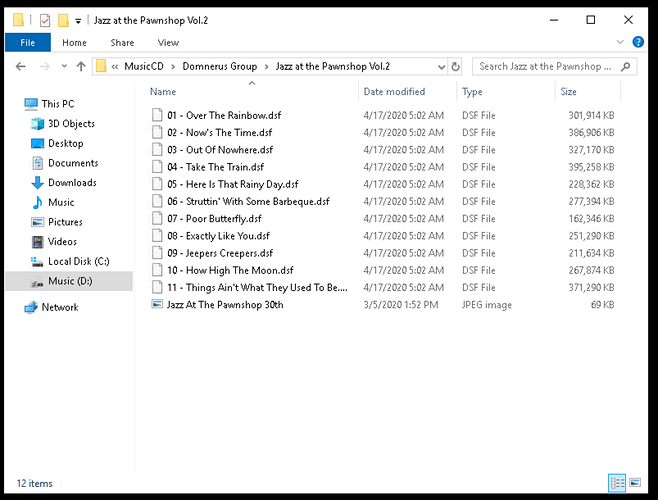The width and height of the screenshot is (658, 500).
Task: Open the address bar history dropdown
Action: (441, 67)
